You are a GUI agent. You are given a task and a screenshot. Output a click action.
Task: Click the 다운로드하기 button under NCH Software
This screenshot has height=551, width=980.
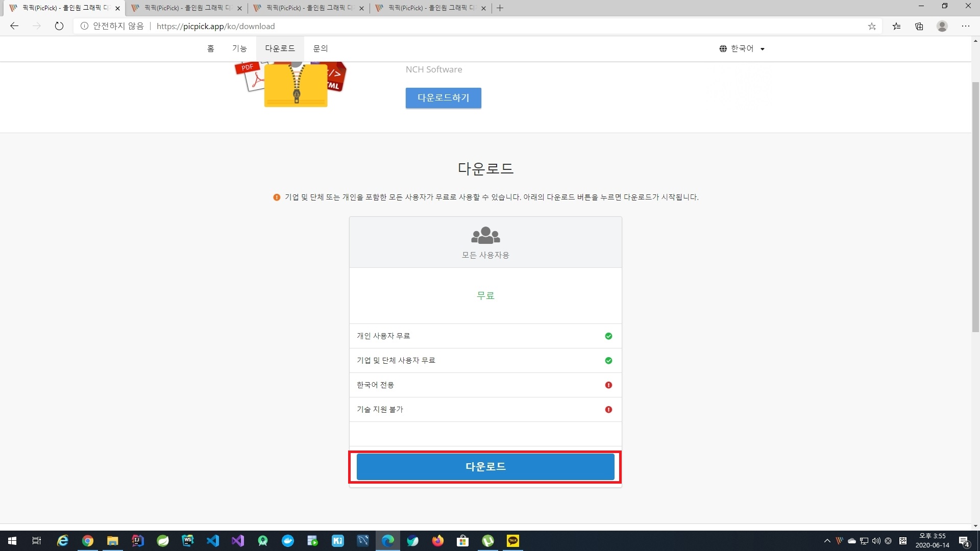point(443,98)
